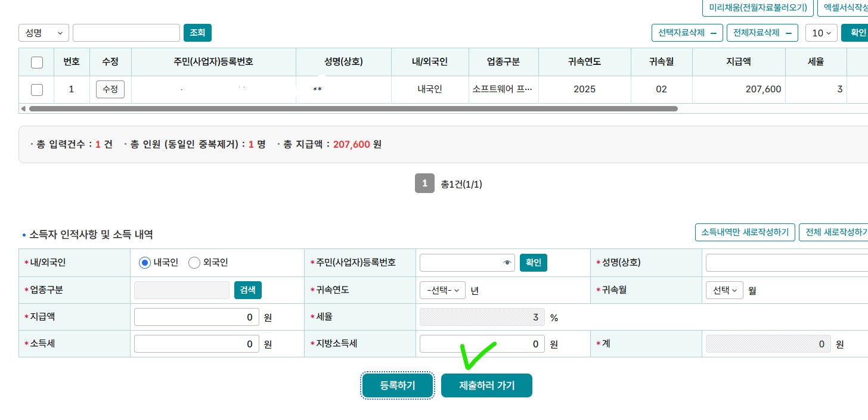Click 조회 to search by name
This screenshot has height=420, width=868.
(197, 33)
